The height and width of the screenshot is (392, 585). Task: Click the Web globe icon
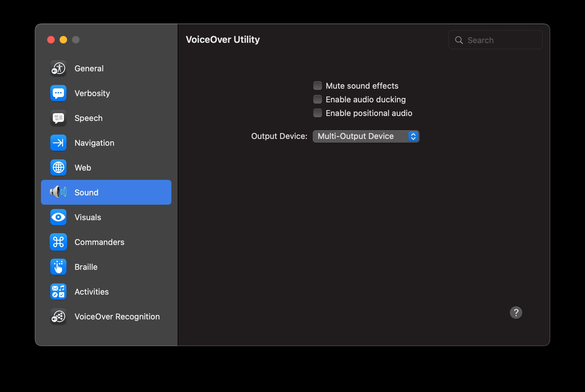(x=58, y=167)
